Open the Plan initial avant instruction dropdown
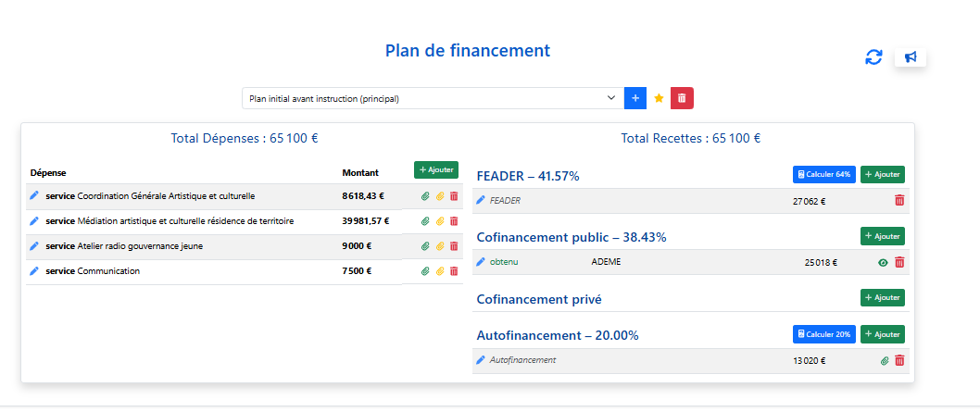 [433, 98]
